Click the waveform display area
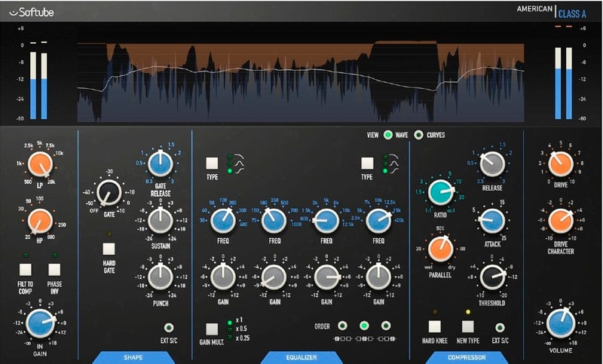 [x=300, y=79]
